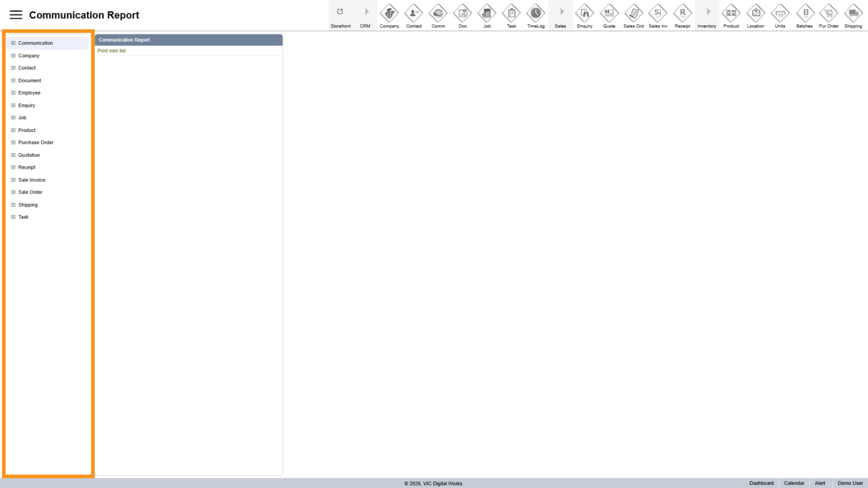Screen dimensions: 868x488
Task: Open the Demo User account menu
Action: tap(850, 483)
